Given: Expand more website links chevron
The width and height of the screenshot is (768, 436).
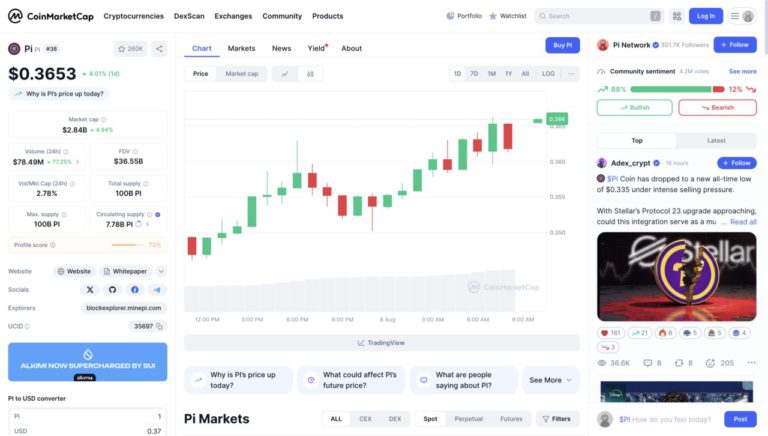Looking at the screenshot, I should 161,271.
